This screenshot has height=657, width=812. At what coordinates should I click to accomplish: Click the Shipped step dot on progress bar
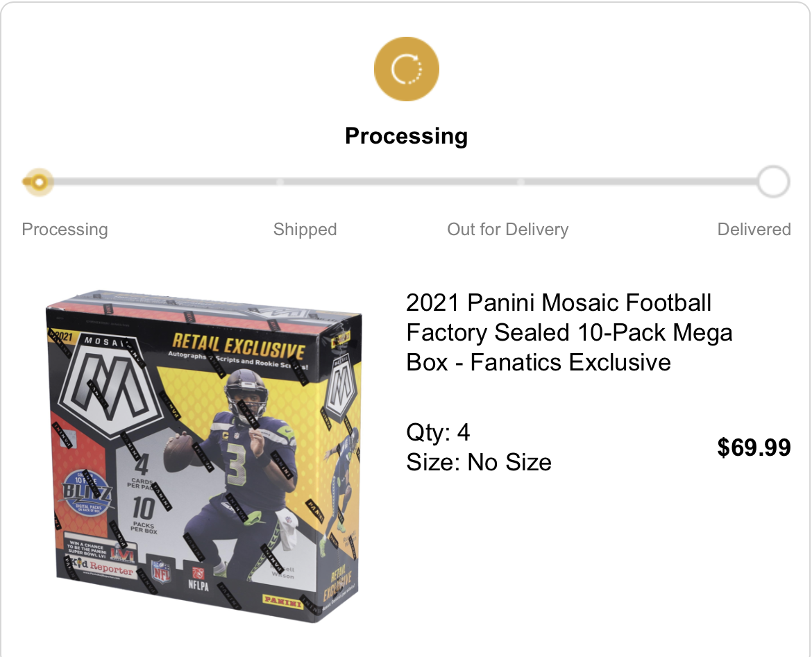click(280, 182)
